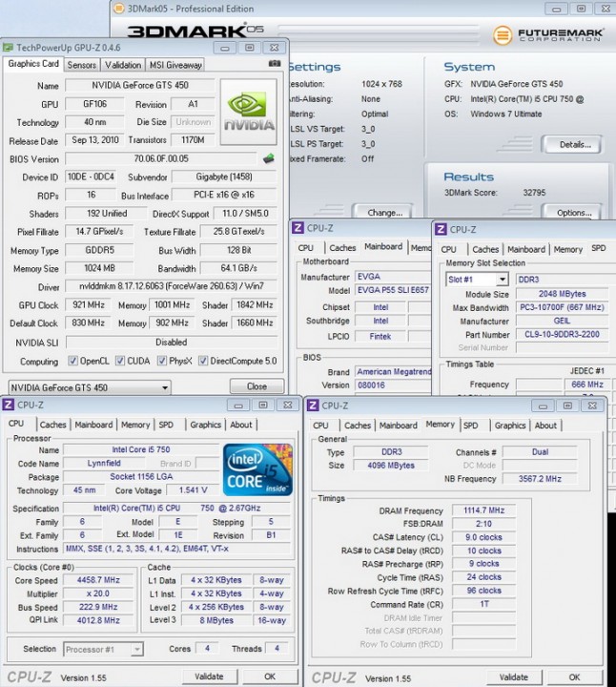Open the Caches tab in CPU-Z processor window
616x687 pixels.
[x=52, y=425]
